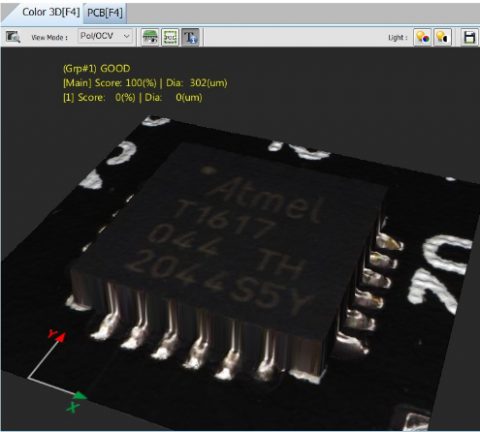Enable the color light bulb icon

pos(422,37)
